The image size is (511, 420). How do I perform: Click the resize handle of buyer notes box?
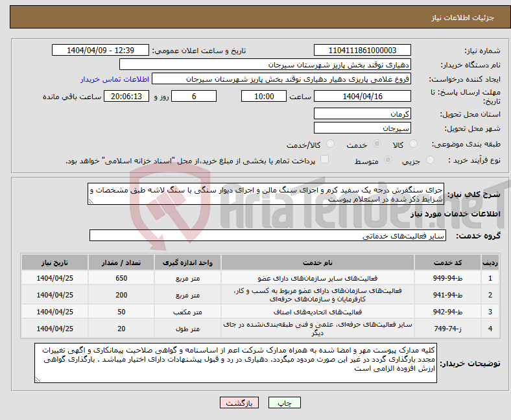[x=38, y=380]
